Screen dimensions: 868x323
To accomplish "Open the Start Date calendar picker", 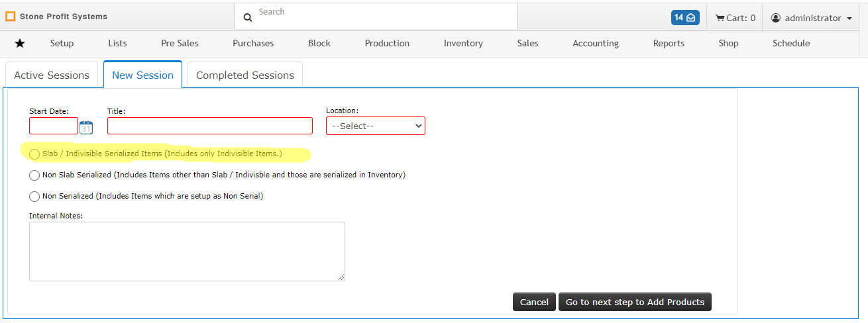I will click(86, 127).
